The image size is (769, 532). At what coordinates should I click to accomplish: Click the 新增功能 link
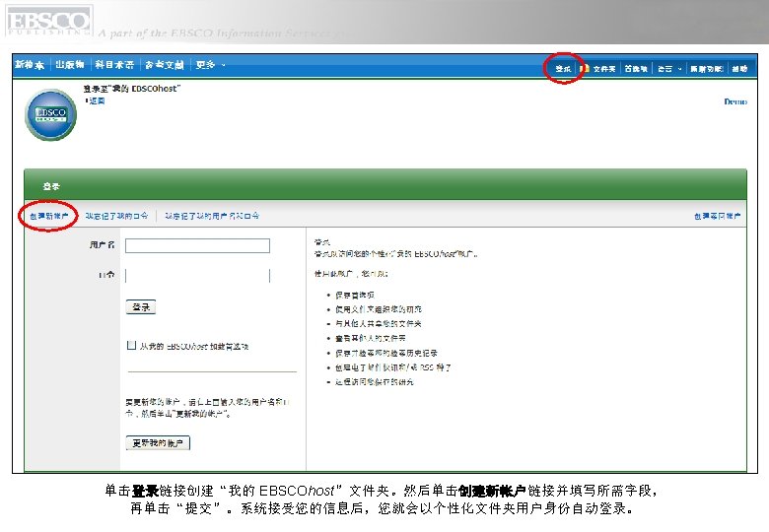pyautogui.click(x=707, y=69)
